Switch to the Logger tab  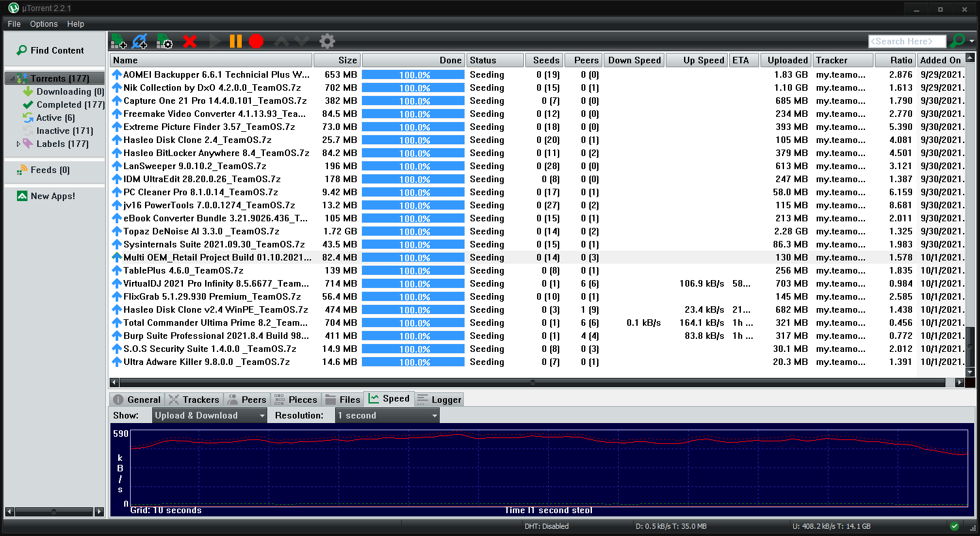[439, 400]
